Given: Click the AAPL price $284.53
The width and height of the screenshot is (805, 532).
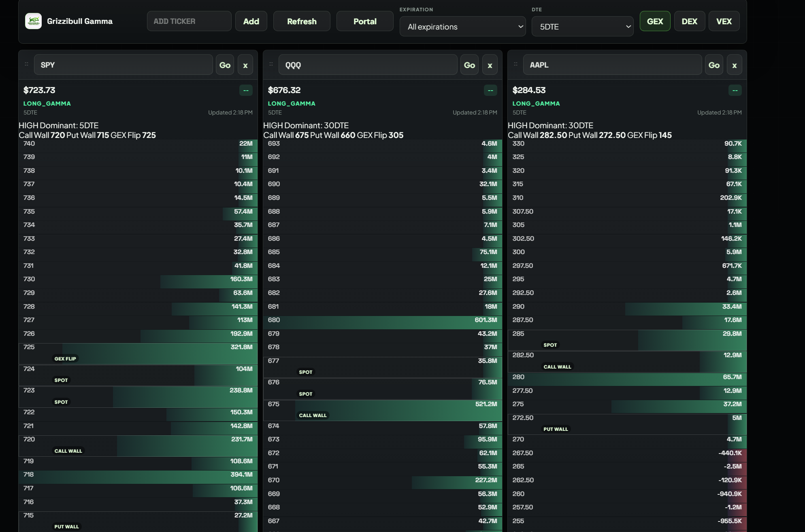Looking at the screenshot, I should (x=529, y=90).
